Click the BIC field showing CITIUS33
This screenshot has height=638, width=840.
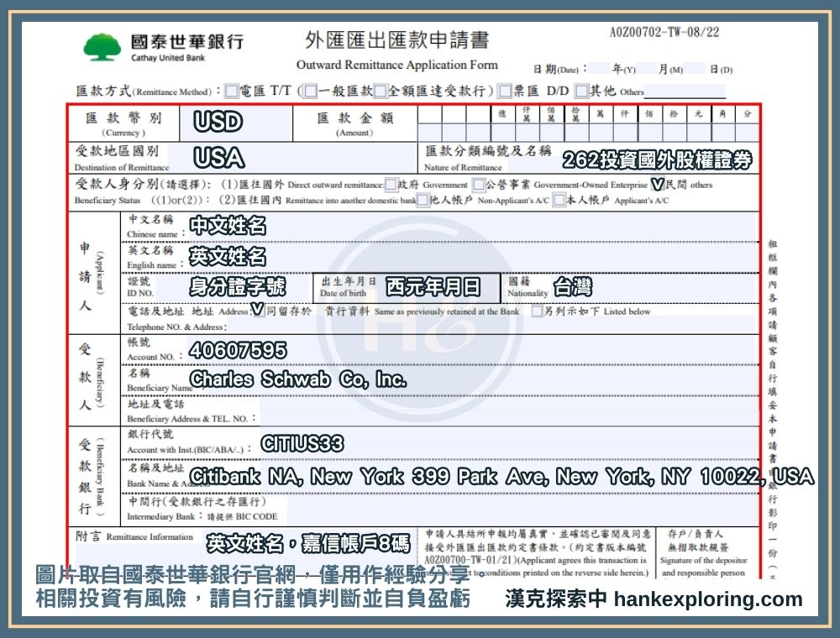(x=509, y=443)
